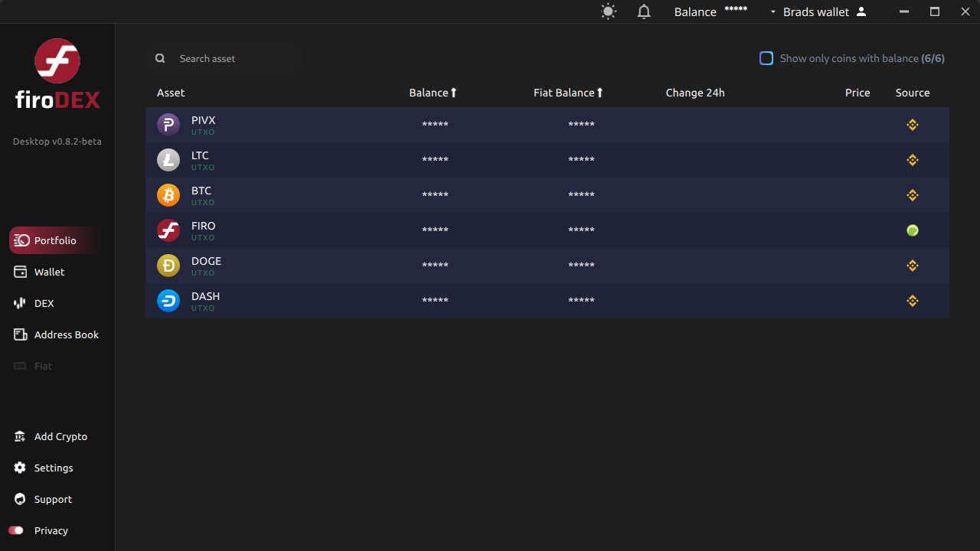Click the user profile icon beside Brads wallet

tap(861, 11)
